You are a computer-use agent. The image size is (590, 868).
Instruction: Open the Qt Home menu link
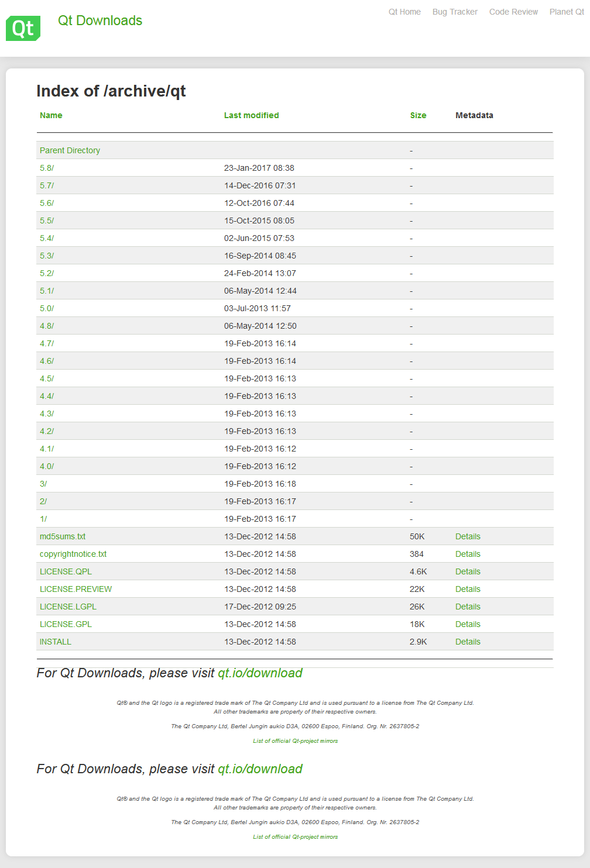click(404, 12)
